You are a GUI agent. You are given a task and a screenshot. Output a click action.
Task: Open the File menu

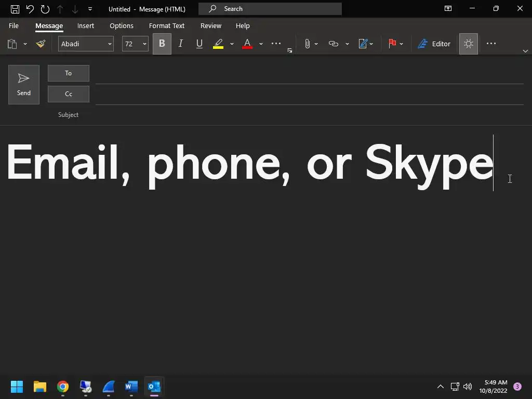pos(14,26)
